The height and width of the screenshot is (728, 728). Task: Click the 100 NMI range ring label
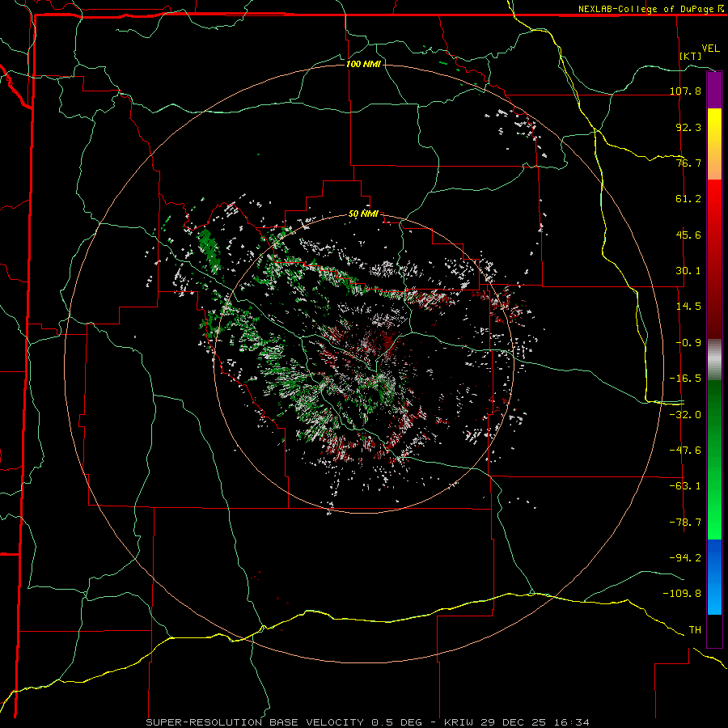point(363,64)
